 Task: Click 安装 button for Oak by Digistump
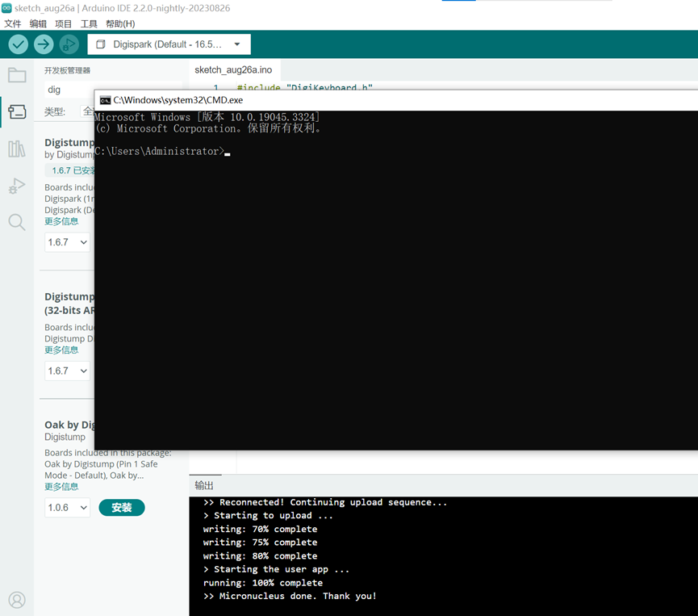tap(122, 507)
